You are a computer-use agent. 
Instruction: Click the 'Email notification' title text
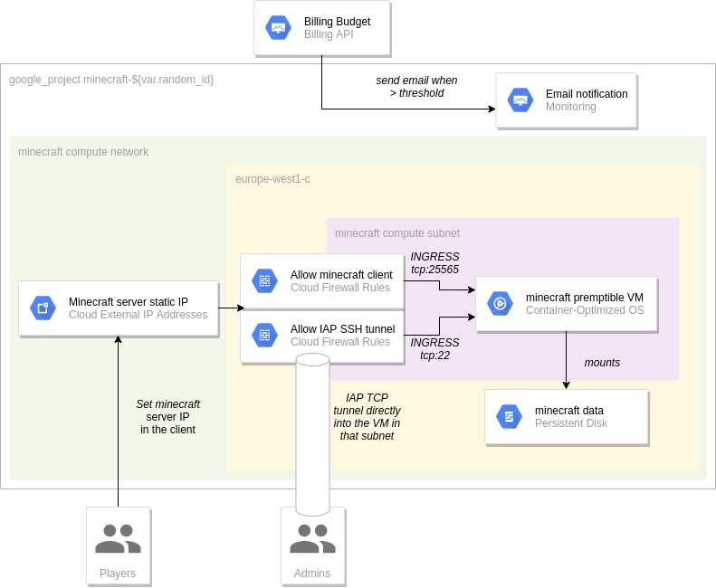pos(587,93)
